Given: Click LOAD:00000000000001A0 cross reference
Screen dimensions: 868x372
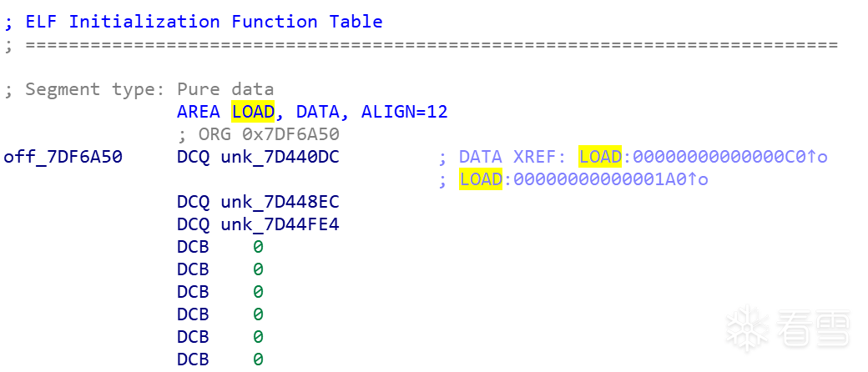Looking at the screenshot, I should [576, 179].
